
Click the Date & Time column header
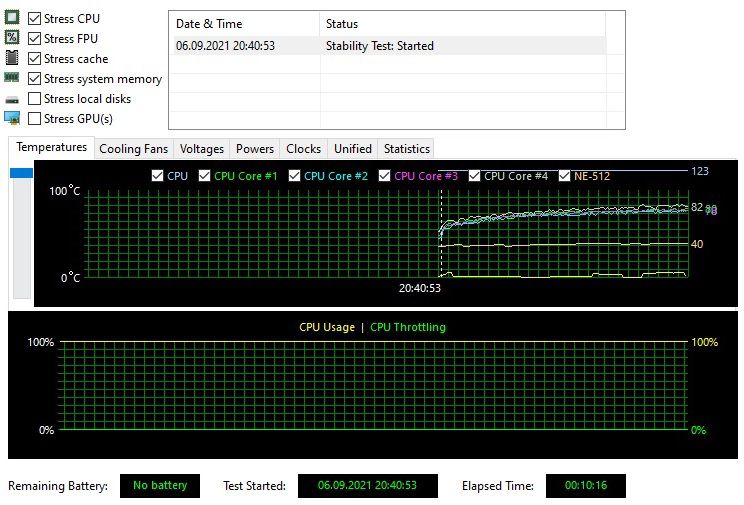click(x=243, y=24)
